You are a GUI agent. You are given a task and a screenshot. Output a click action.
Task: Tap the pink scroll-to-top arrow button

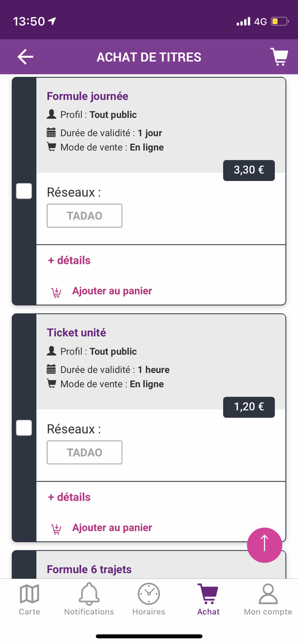264,545
